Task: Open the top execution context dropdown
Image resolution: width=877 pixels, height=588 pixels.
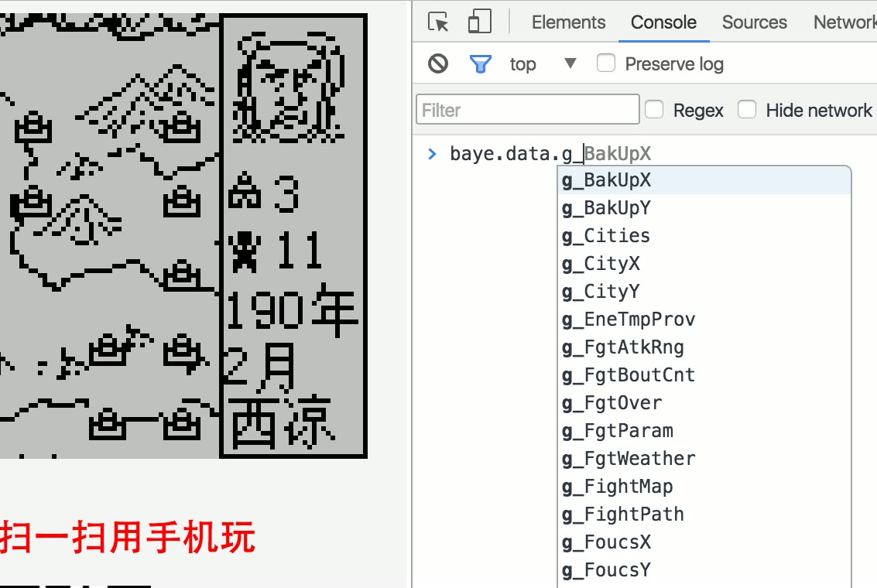Action: click(x=543, y=63)
